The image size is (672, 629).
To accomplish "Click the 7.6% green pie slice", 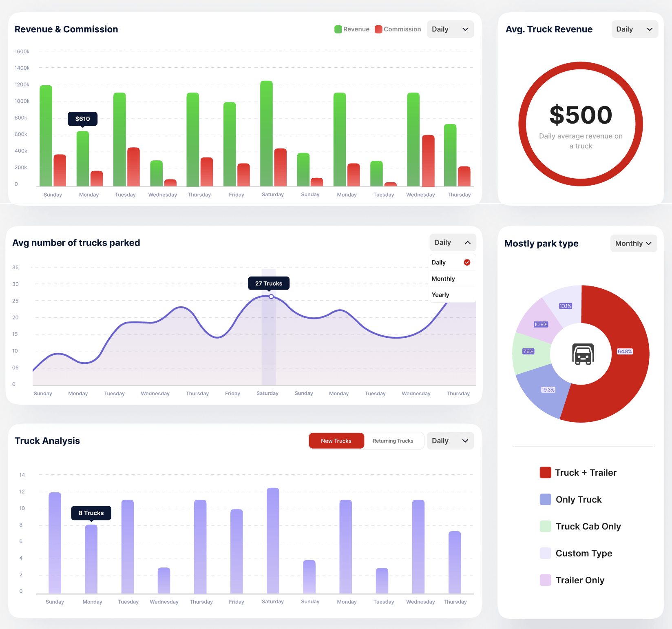I will [x=532, y=353].
